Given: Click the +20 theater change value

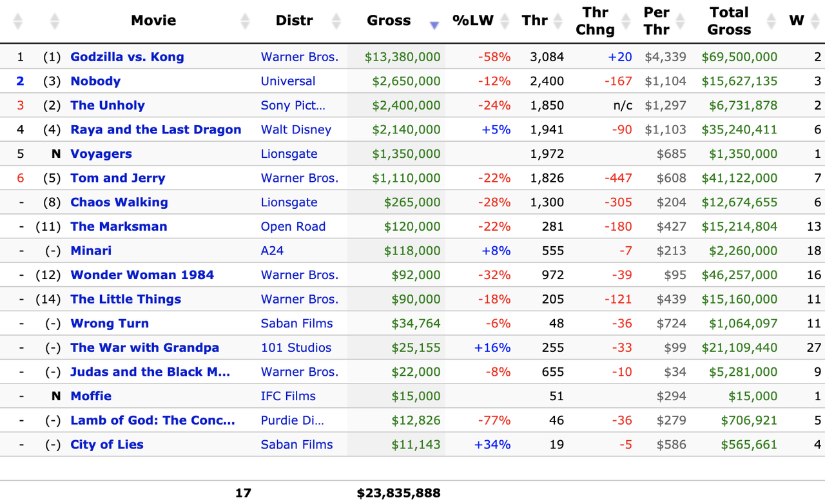Looking at the screenshot, I should tap(620, 57).
